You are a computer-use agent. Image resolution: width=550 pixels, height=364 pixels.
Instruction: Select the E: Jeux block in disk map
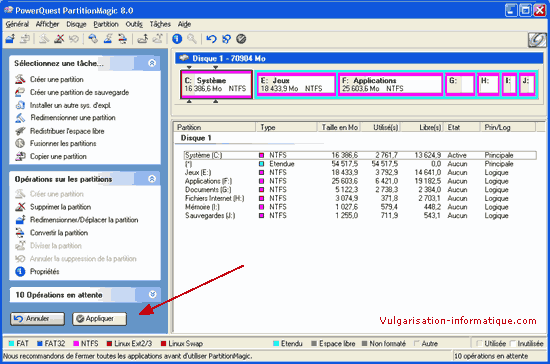296,84
